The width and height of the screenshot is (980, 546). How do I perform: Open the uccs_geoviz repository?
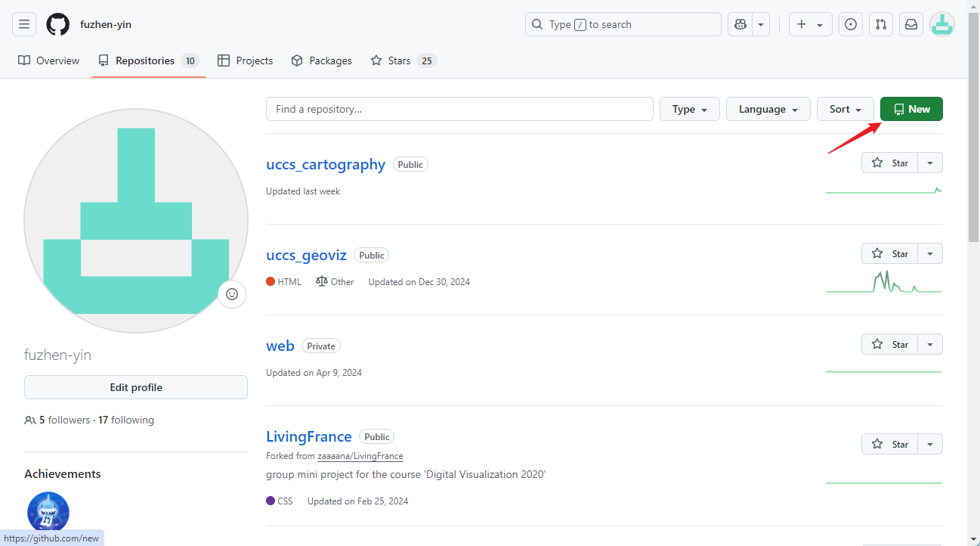(306, 255)
